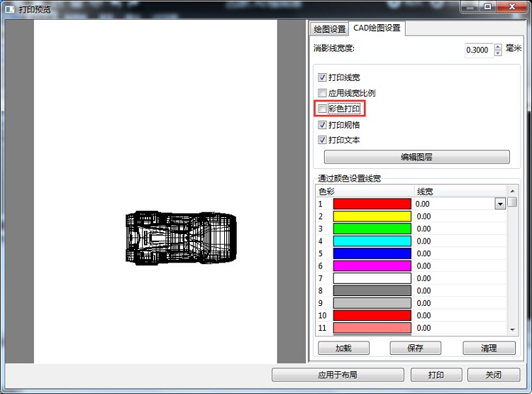
Task: Click the 0.00 line width for color 4
Action: [x=423, y=241]
